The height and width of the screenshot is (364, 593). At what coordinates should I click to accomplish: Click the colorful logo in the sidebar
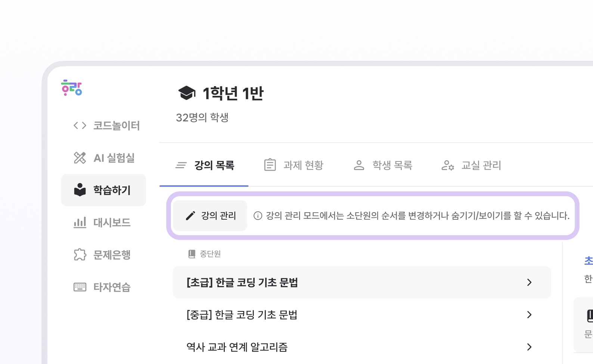71,88
